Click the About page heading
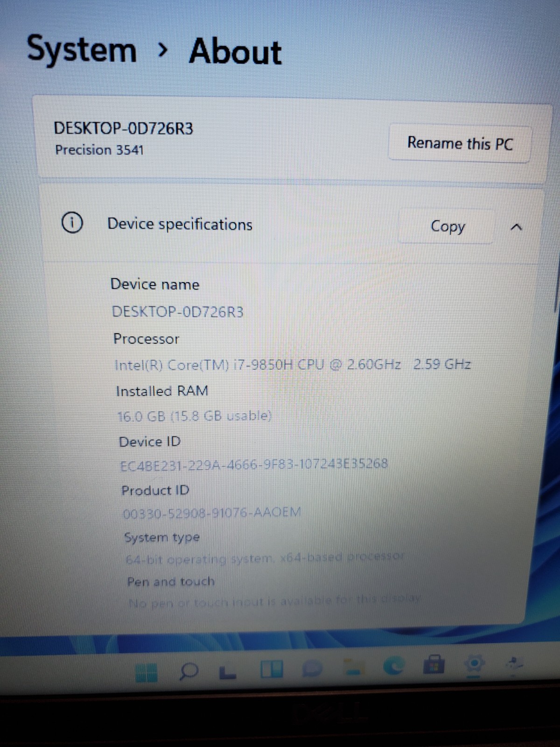560x747 pixels. pos(235,51)
